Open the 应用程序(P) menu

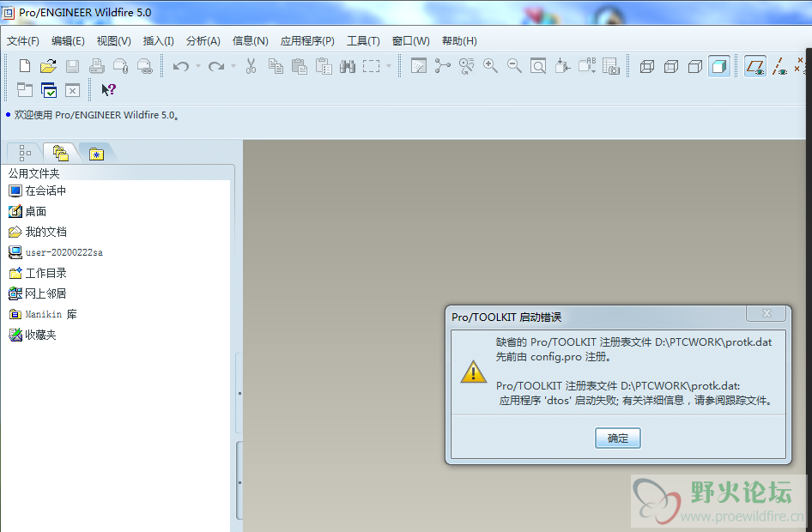coord(307,41)
